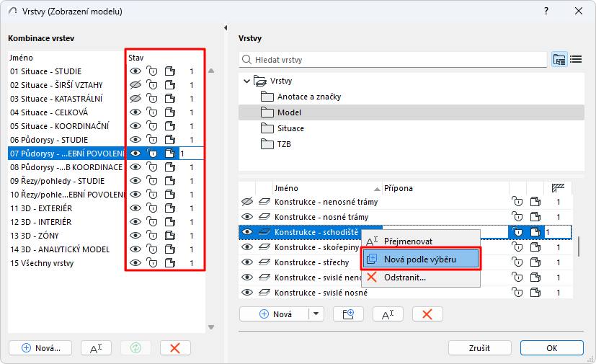
Task: Switch to flat list view of layers
Action: coord(576,60)
